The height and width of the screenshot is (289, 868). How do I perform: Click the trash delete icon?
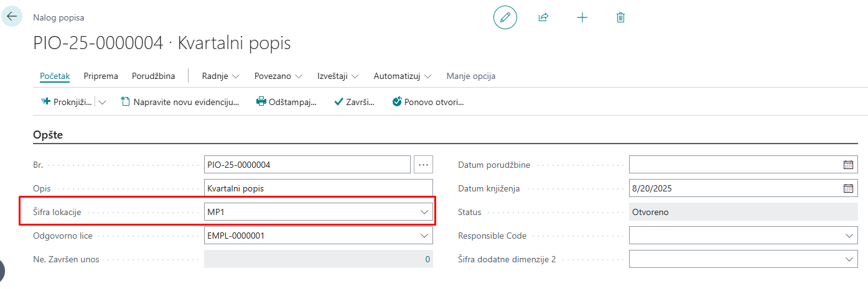click(x=620, y=17)
